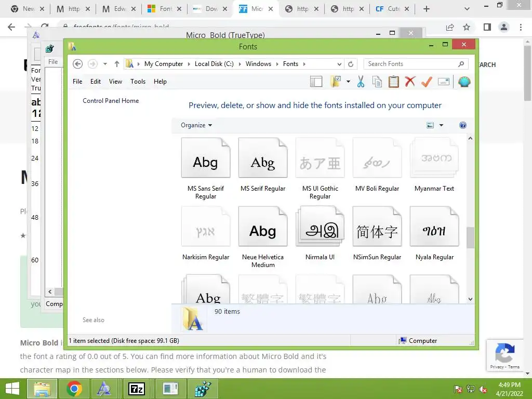
Task: Click the Rename icon beside the orange checkmark
Action: click(x=444, y=82)
